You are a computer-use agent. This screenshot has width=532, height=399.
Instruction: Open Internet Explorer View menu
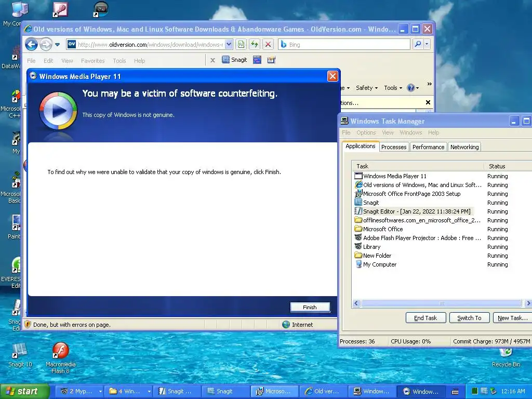coord(67,61)
